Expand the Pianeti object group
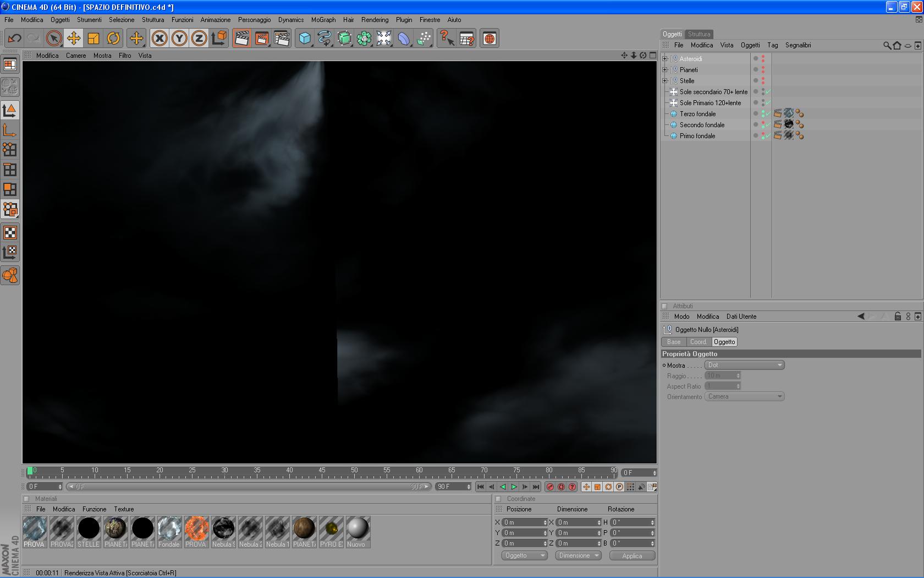 [x=664, y=70]
